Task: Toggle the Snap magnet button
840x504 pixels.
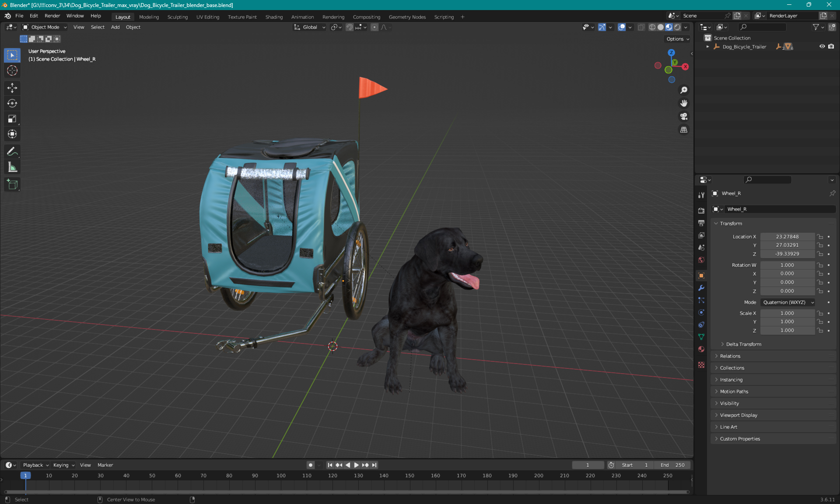Action: pos(349,27)
